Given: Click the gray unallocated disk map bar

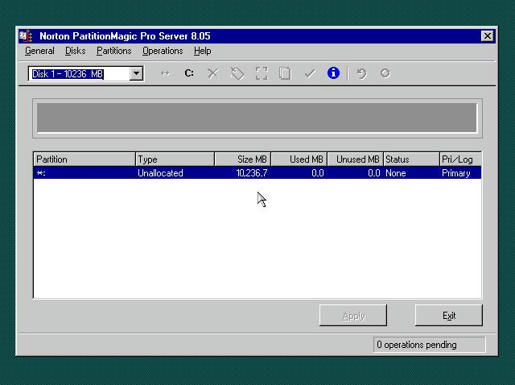Looking at the screenshot, I should [x=257, y=118].
